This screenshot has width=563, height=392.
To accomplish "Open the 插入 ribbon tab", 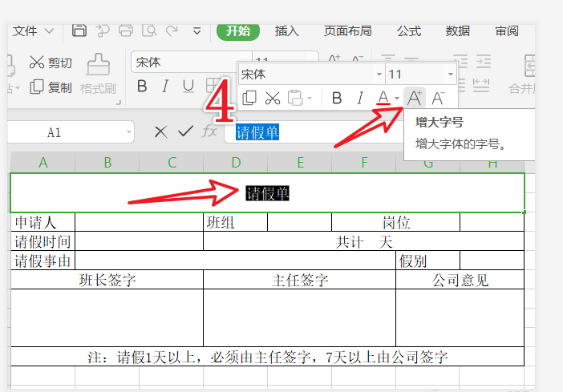I will (x=286, y=31).
